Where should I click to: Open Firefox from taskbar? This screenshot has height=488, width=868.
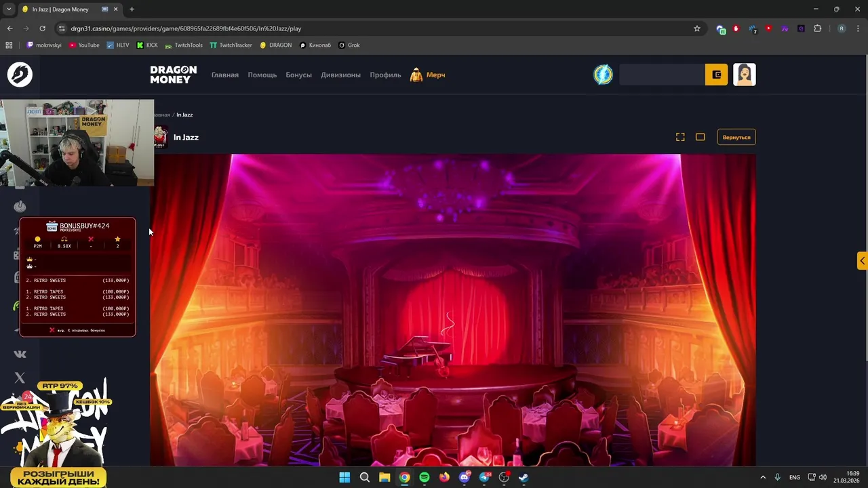444,477
